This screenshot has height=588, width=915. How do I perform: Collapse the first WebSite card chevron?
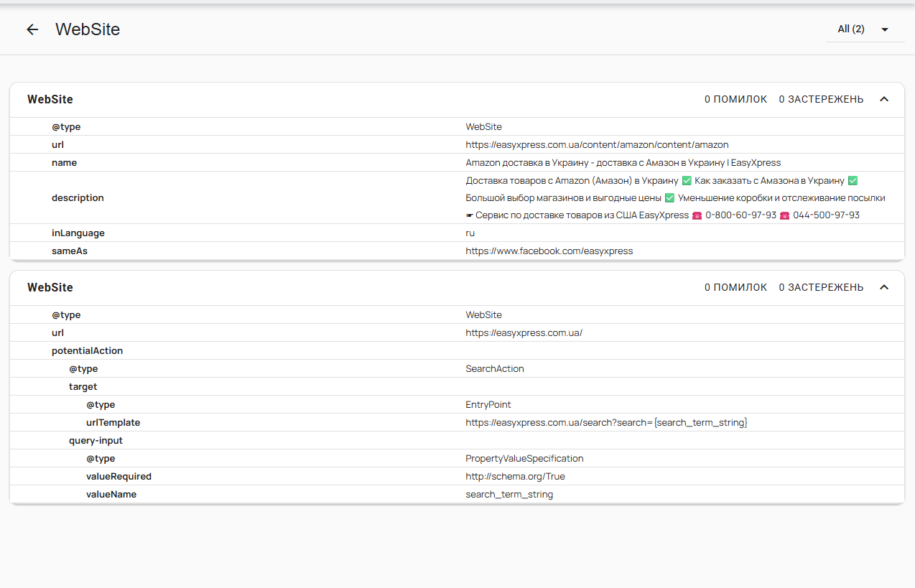pos(884,100)
